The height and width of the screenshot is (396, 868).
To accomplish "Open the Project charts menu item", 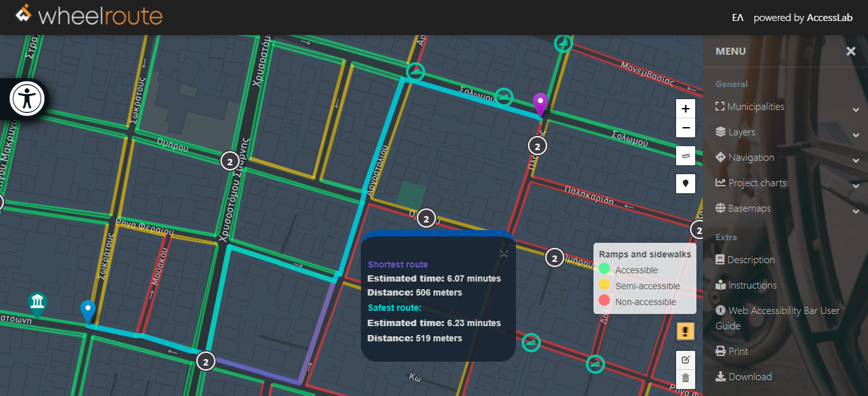I will point(756,183).
